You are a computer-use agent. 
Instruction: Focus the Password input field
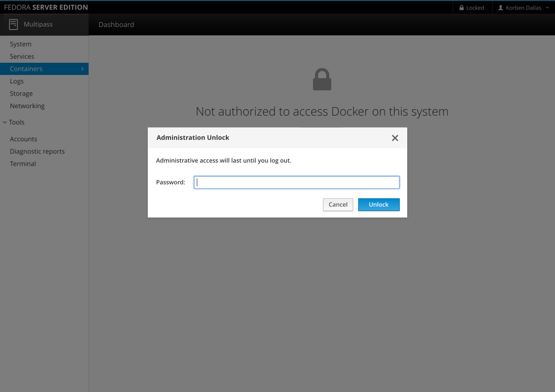296,183
